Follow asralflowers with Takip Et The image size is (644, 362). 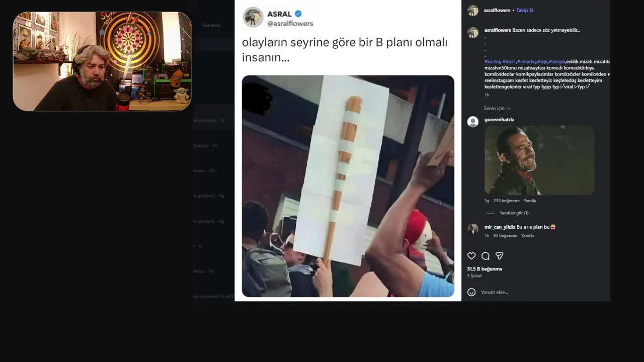525,11
